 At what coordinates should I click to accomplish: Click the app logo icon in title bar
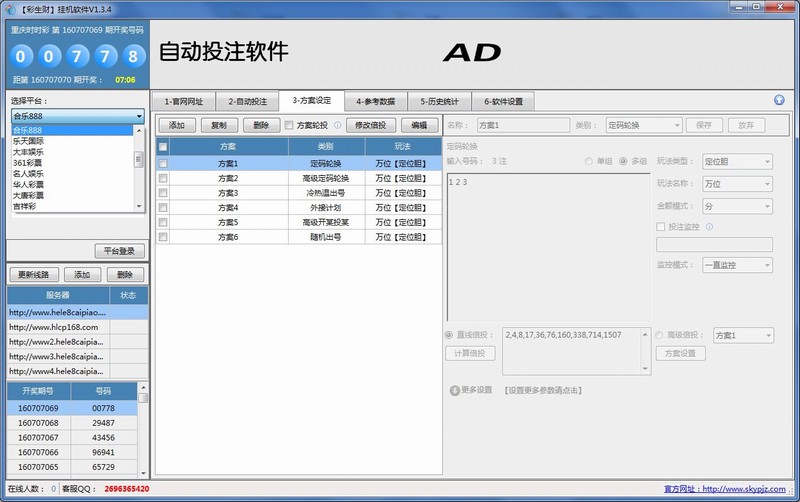(x=8, y=8)
